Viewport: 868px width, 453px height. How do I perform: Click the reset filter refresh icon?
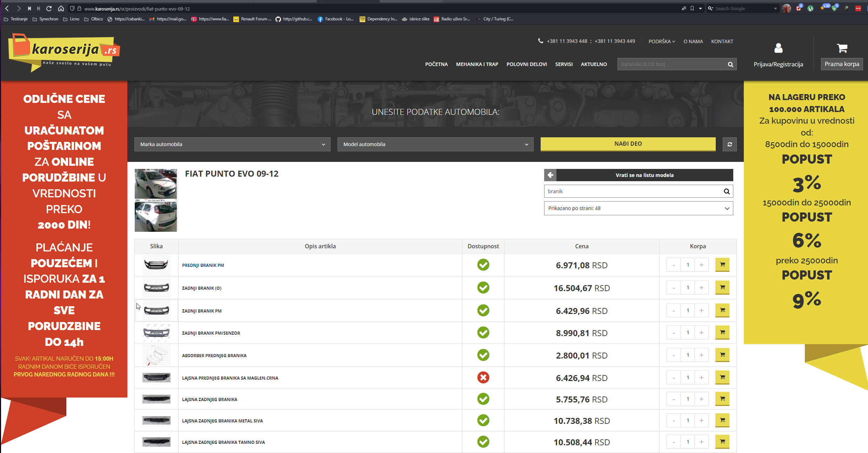pyautogui.click(x=730, y=144)
